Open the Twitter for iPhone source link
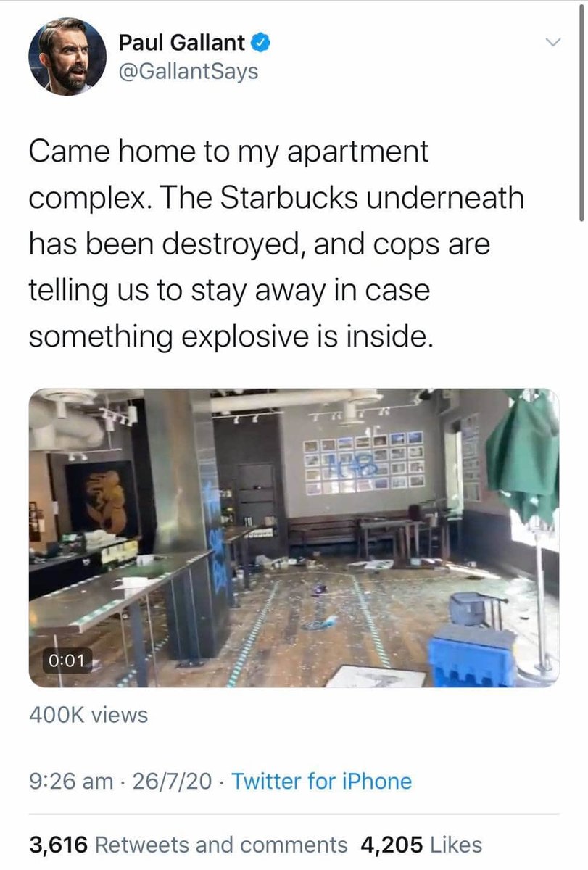This screenshot has width=588, height=870. pos(321,781)
